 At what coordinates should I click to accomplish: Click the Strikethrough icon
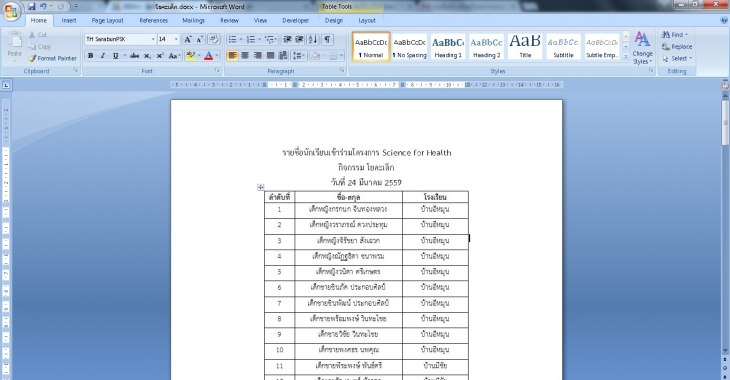pyautogui.click(x=135, y=55)
